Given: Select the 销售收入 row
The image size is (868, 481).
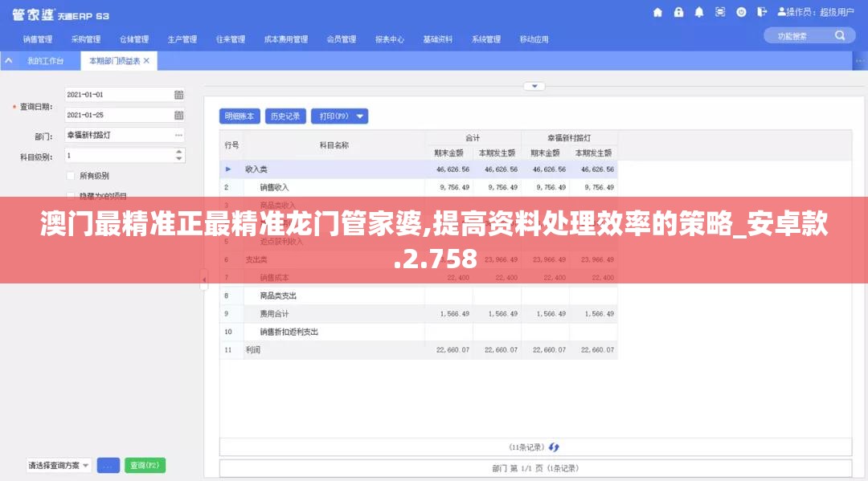Looking at the screenshot, I should (419, 187).
